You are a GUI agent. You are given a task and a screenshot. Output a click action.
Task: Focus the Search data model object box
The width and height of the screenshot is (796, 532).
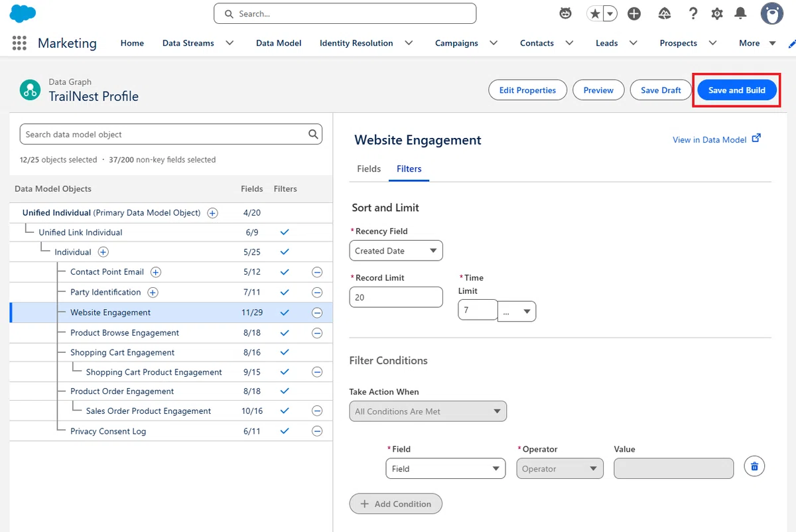[x=171, y=134]
